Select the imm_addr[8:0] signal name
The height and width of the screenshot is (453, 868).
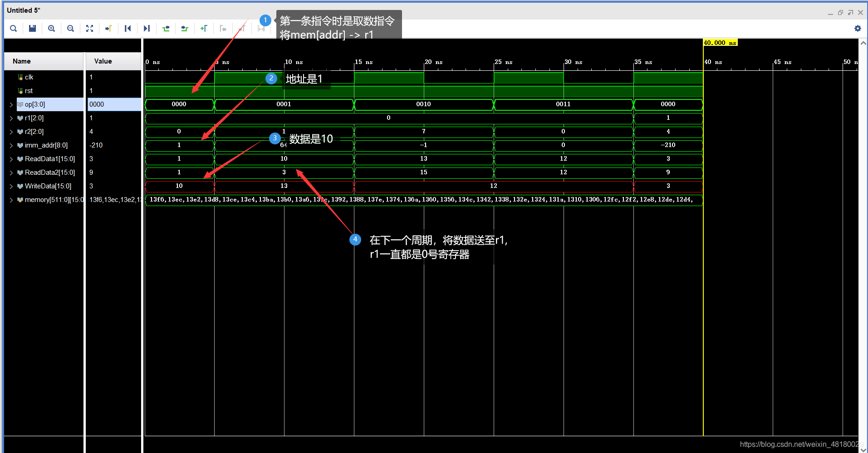(x=46, y=145)
